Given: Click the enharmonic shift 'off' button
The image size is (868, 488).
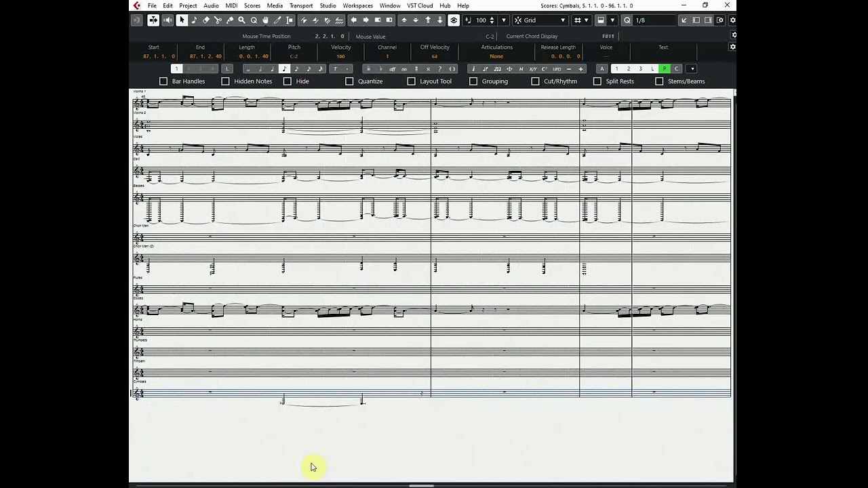Looking at the screenshot, I should point(392,68).
